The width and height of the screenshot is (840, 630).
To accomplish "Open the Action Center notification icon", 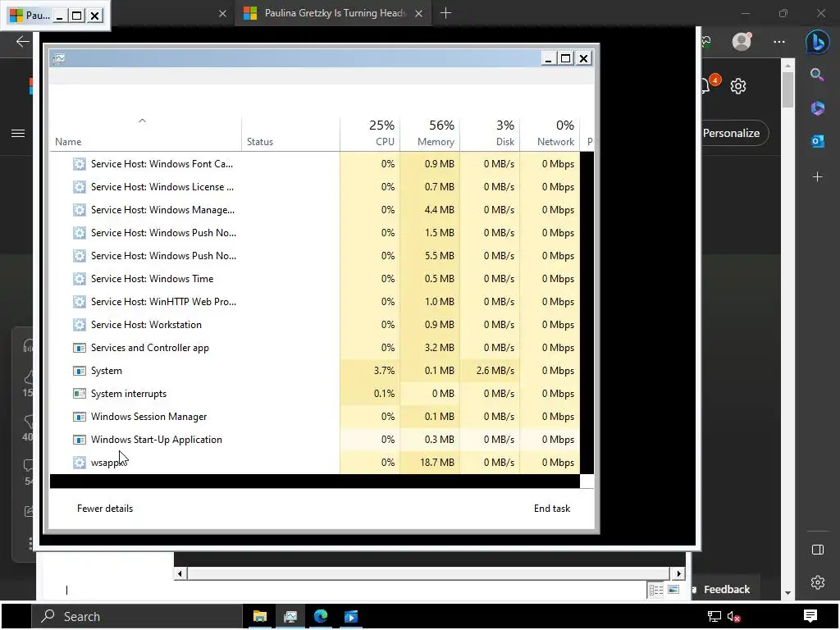I will pos(810,617).
